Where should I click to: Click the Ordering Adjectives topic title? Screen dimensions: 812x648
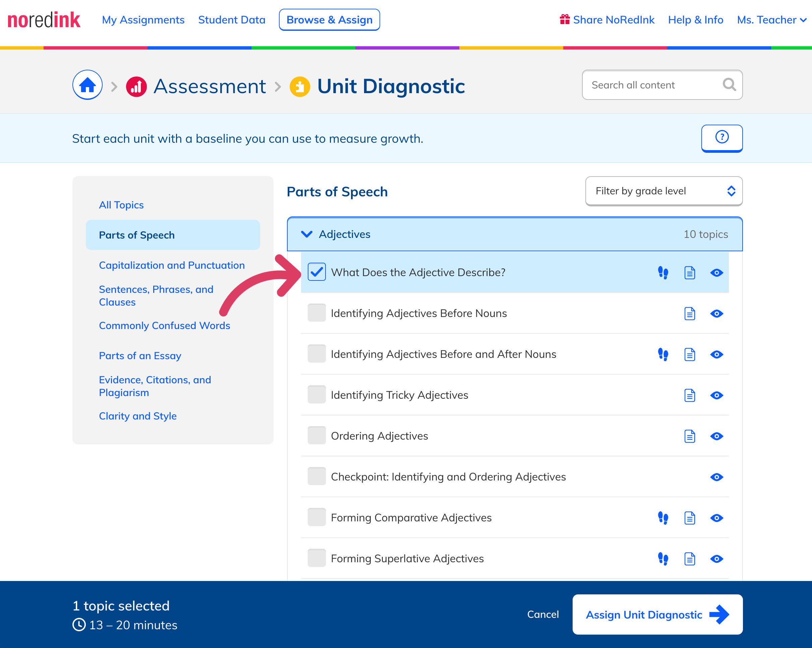379,436
